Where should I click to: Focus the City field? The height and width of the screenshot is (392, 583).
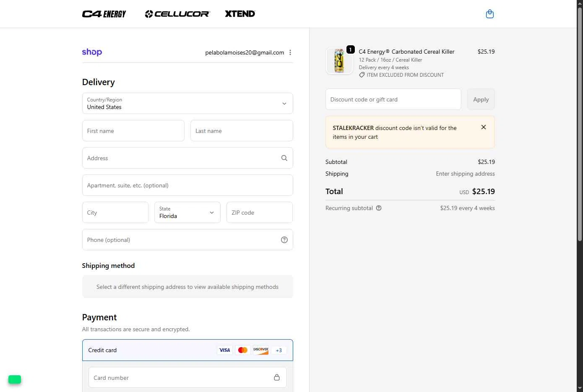(x=115, y=213)
